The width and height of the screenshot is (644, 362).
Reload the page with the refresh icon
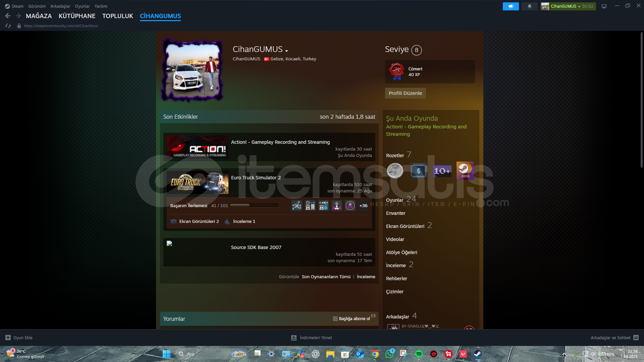[8, 26]
